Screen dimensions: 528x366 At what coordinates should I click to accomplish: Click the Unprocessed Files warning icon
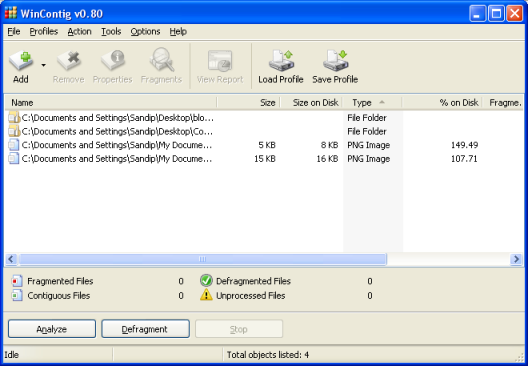(206, 295)
